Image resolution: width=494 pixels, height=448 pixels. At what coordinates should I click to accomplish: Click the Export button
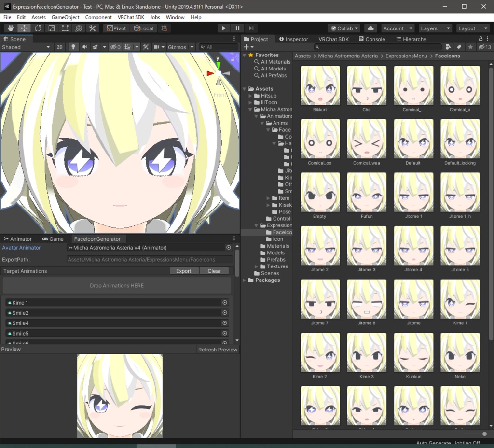[x=184, y=271]
